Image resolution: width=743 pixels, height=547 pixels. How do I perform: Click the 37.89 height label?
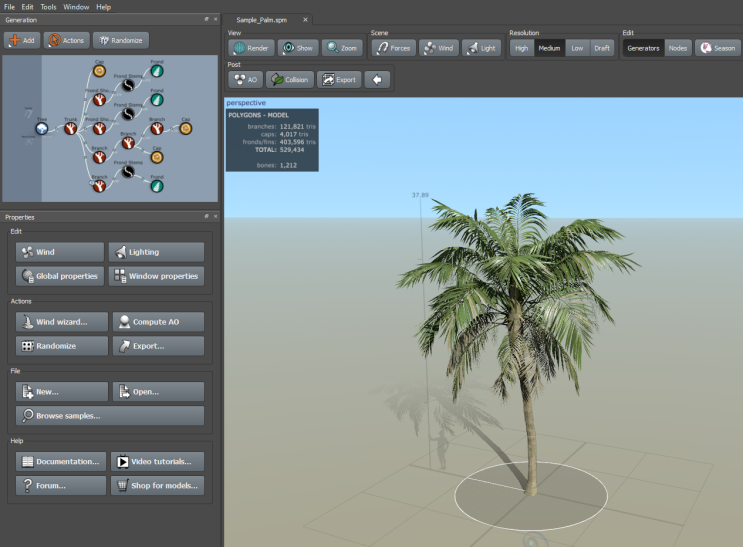point(420,195)
